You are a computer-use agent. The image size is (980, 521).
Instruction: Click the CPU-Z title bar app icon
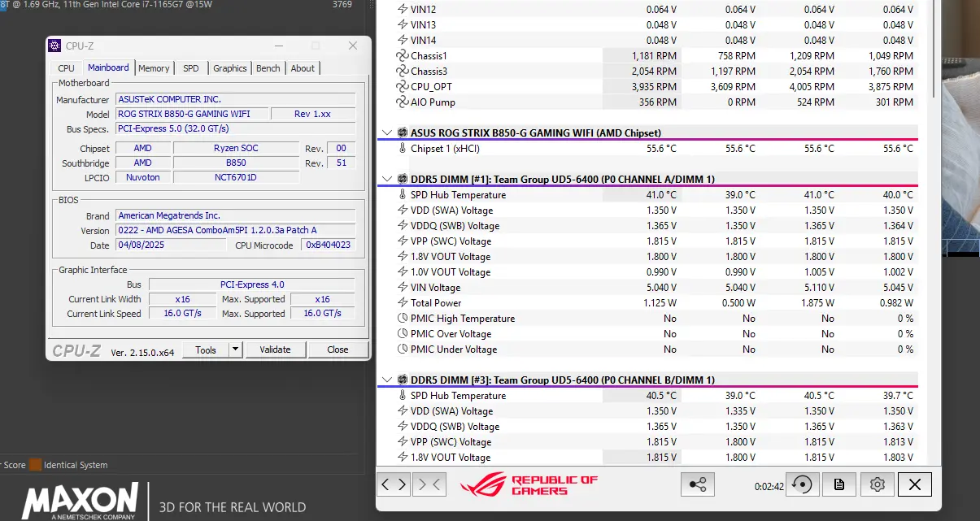point(54,46)
